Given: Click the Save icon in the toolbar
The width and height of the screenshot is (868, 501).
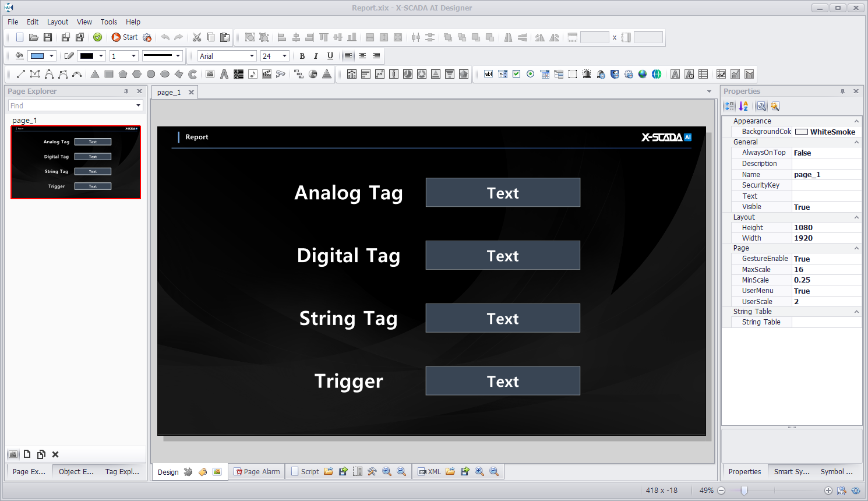Looking at the screenshot, I should [48, 37].
